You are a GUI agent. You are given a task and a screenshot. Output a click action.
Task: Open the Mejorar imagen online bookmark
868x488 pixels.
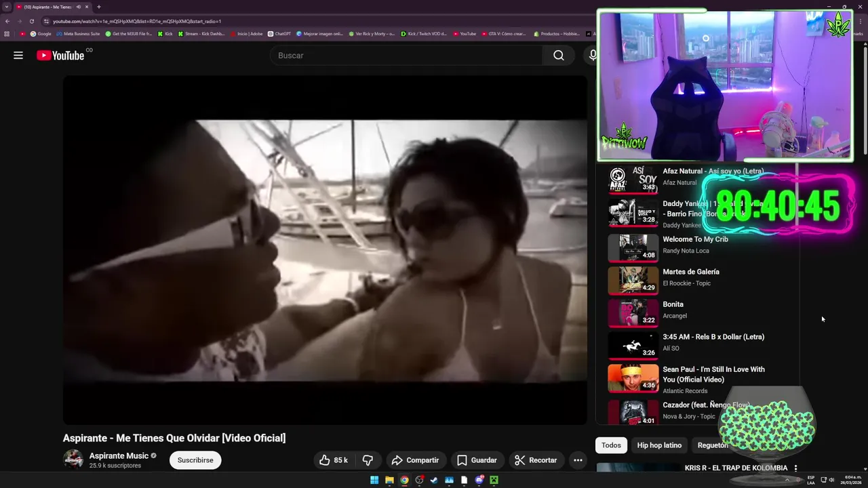pos(320,34)
